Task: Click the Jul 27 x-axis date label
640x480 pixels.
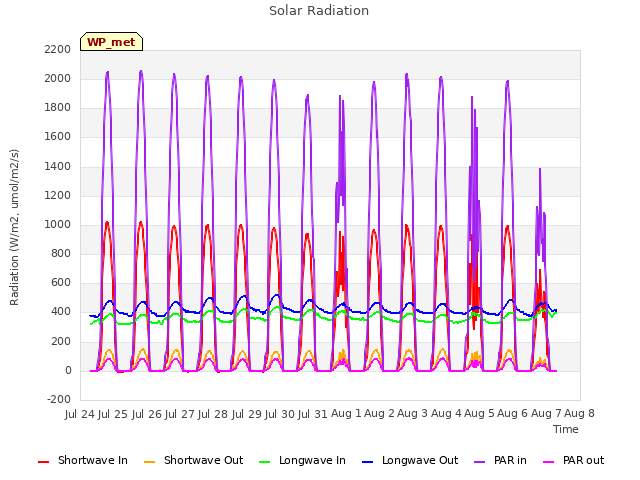Action: (x=180, y=414)
